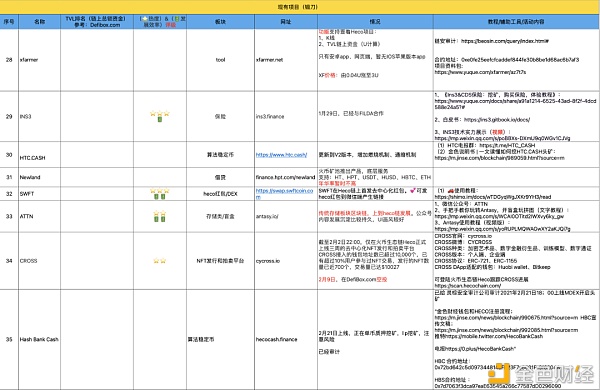Screen dimensions: 600x390
Task: Click the star rating icons in INS3 row
Action: [160, 113]
